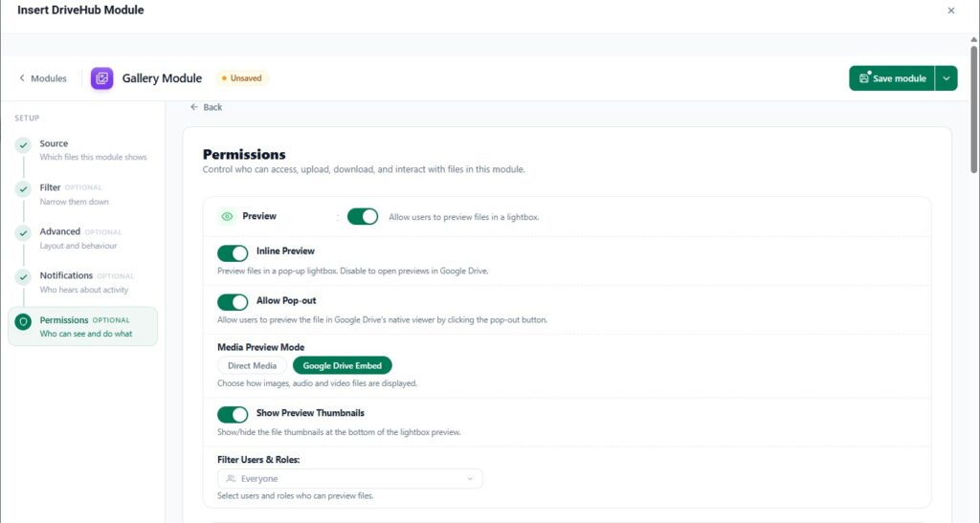Go to the Source setup step
Screen dimensions: 980x523
[x=82, y=150]
